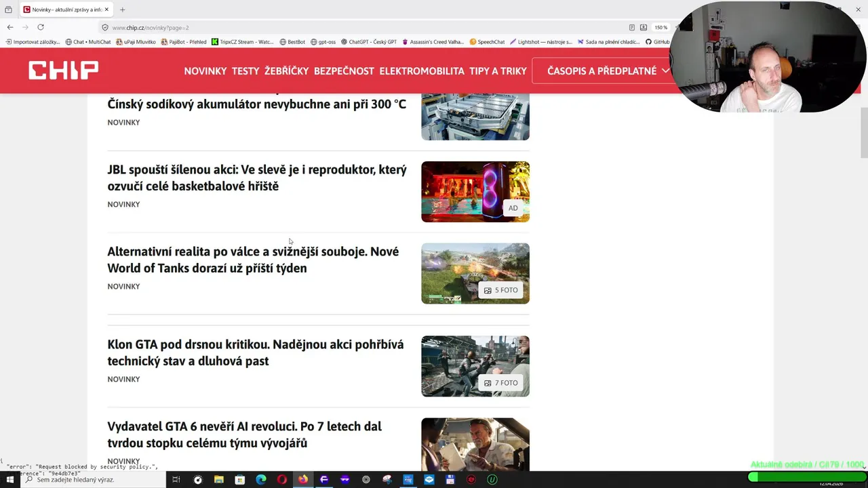This screenshot has width=868, height=488.
Task: Click the shield icon in address bar
Action: (105, 28)
